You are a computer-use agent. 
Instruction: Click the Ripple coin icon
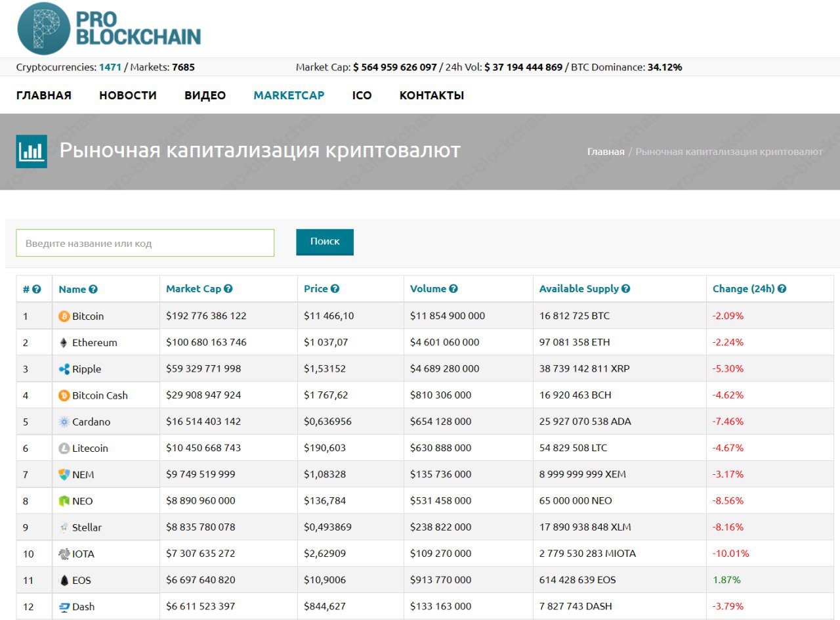(64, 369)
